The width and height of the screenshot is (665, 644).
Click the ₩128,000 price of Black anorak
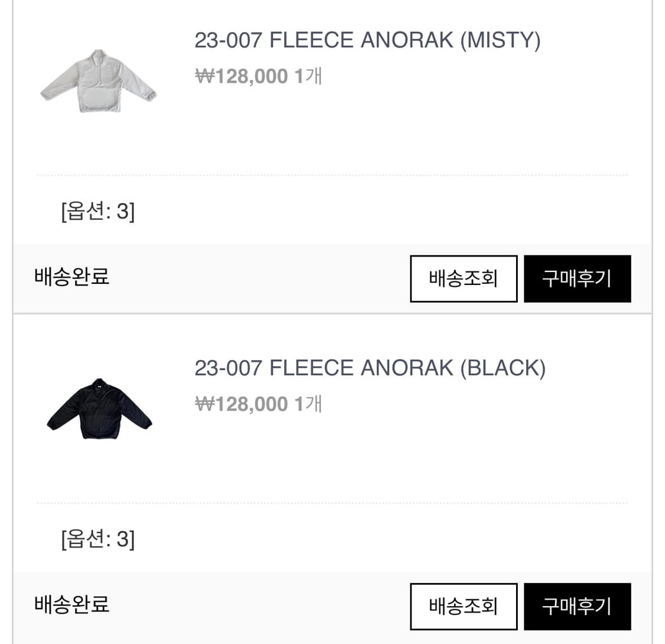(x=241, y=404)
